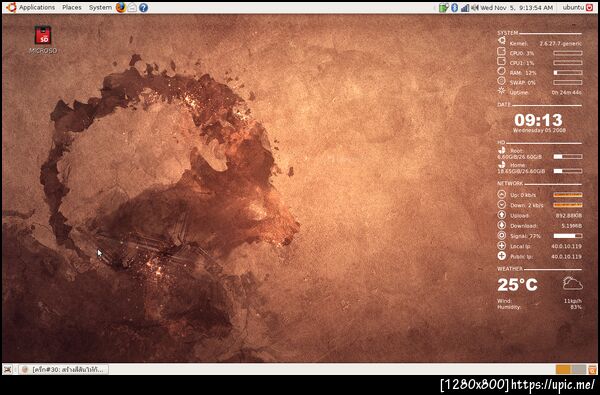Open the MICROSD desktop card icon
This screenshot has height=395, width=600.
tap(42, 39)
